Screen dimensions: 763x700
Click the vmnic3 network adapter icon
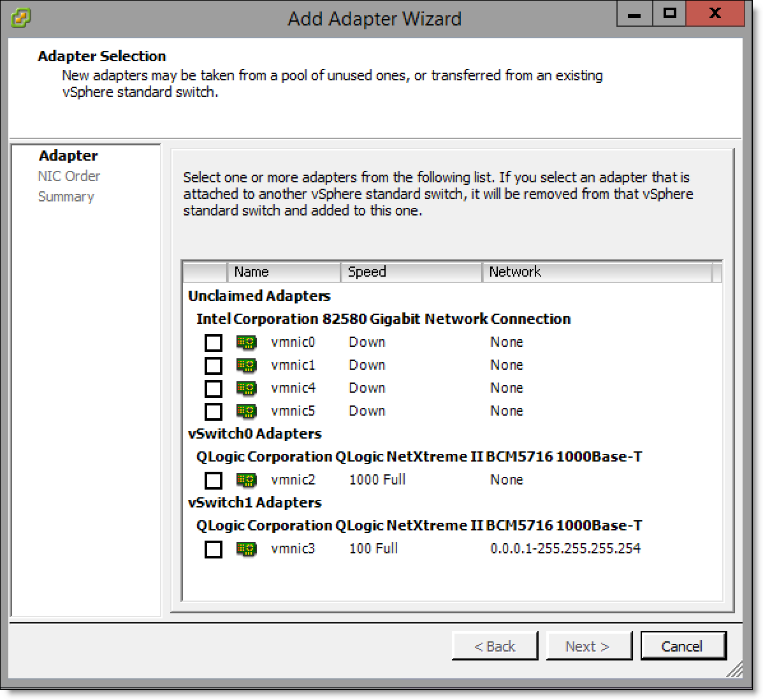[x=246, y=549]
